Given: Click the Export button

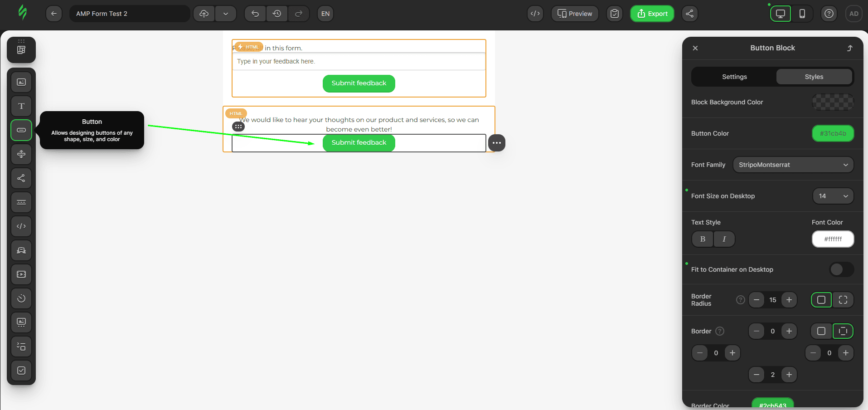Looking at the screenshot, I should [x=652, y=14].
